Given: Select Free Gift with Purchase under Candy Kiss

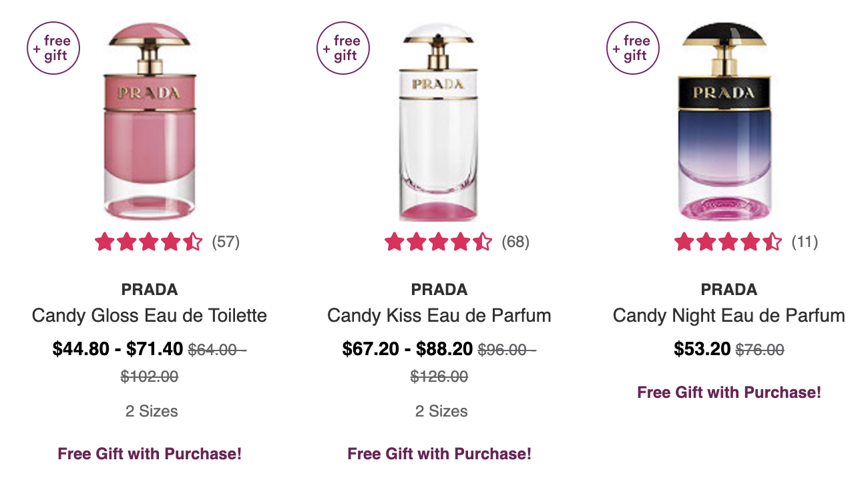Looking at the screenshot, I should pyautogui.click(x=439, y=454).
